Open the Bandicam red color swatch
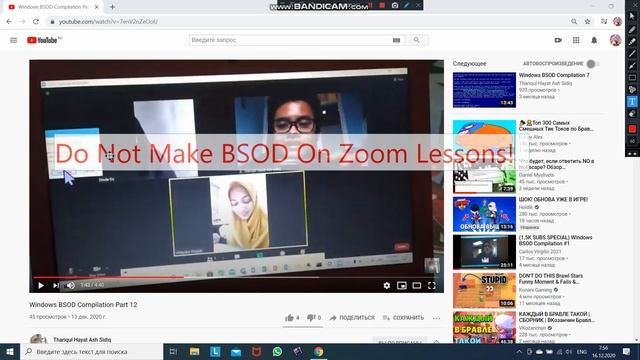Screen dimensions: 640x360 coord(632,129)
